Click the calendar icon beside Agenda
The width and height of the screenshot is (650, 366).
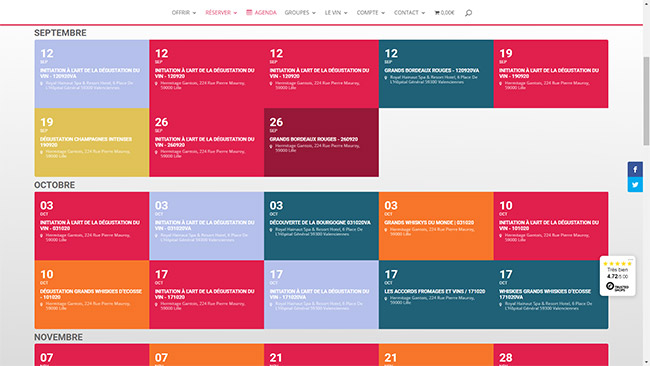[x=249, y=12]
